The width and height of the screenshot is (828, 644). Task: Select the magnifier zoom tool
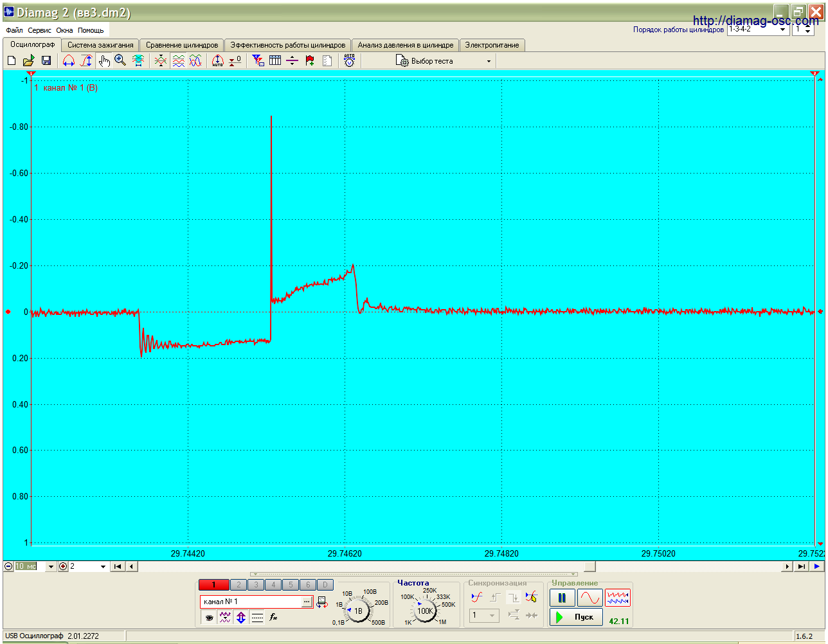pyautogui.click(x=120, y=60)
